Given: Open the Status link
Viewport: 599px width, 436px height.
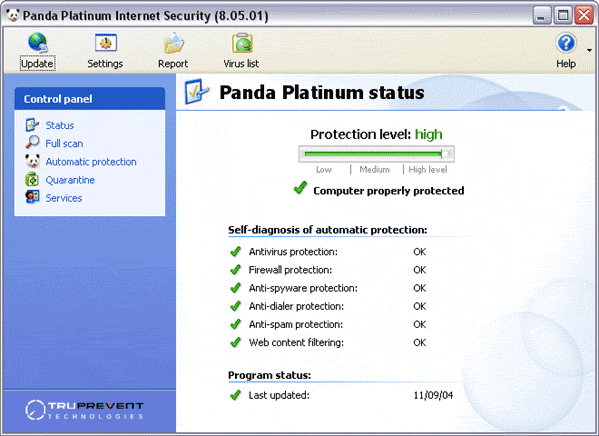Looking at the screenshot, I should point(60,125).
